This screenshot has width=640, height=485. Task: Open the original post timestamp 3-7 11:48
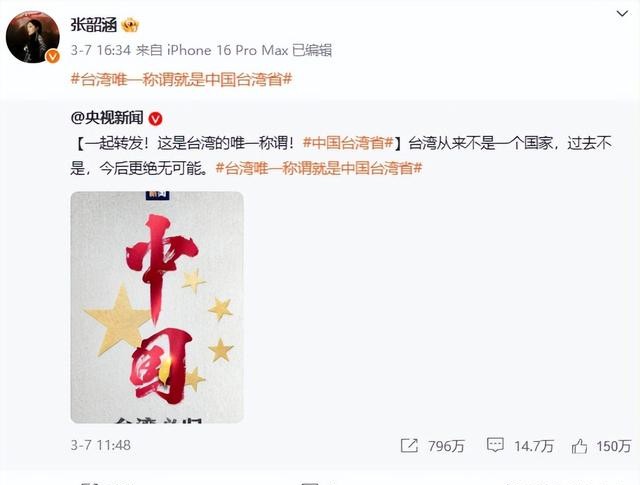click(100, 445)
